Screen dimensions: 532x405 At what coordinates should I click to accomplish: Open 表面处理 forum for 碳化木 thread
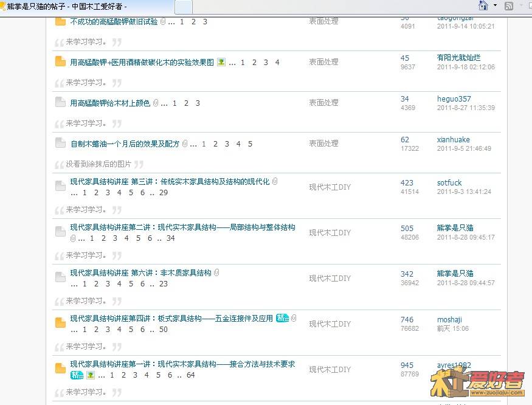(x=323, y=62)
